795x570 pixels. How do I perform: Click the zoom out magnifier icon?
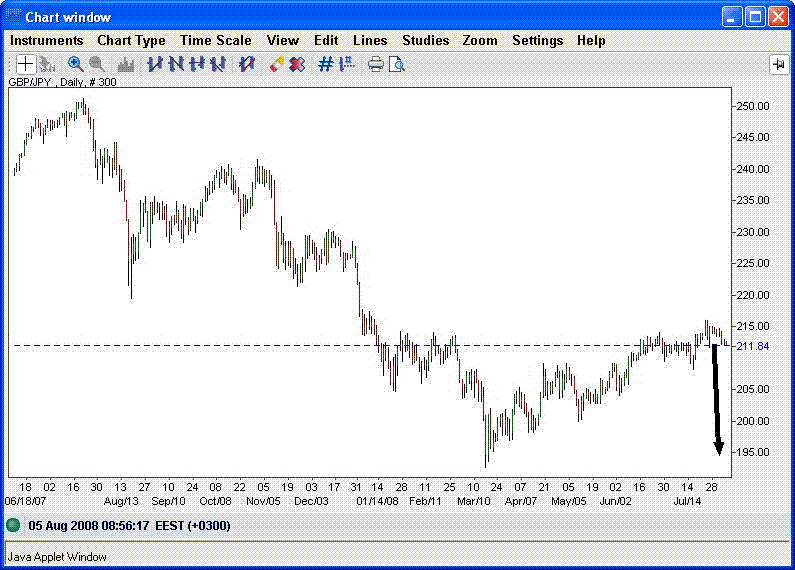pos(97,64)
